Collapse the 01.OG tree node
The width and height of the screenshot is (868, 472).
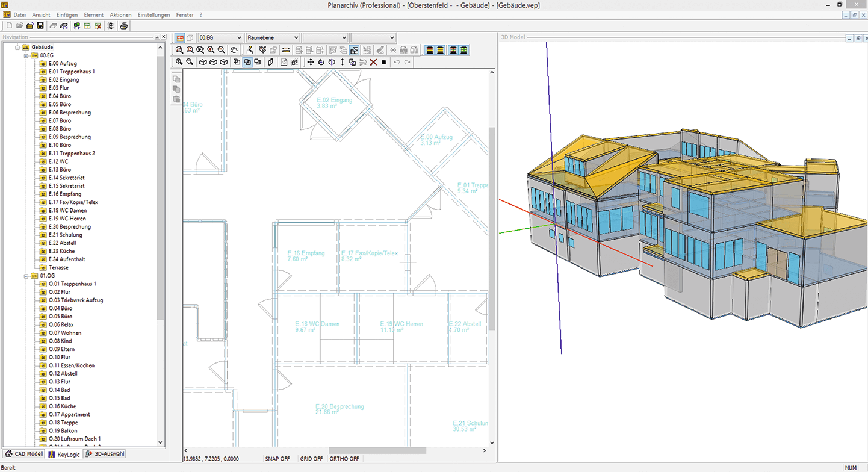(26, 276)
